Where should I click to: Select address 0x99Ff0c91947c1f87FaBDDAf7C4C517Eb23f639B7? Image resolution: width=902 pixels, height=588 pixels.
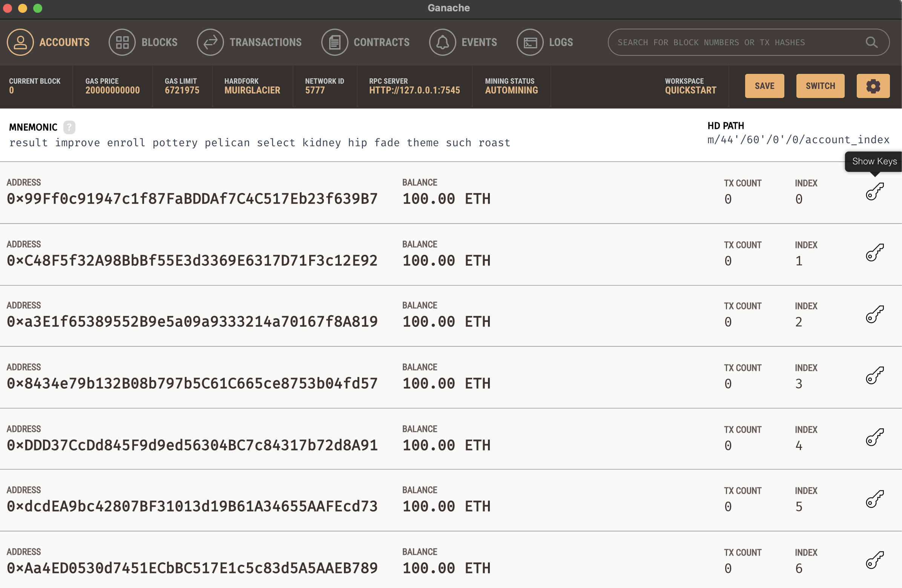click(x=192, y=199)
